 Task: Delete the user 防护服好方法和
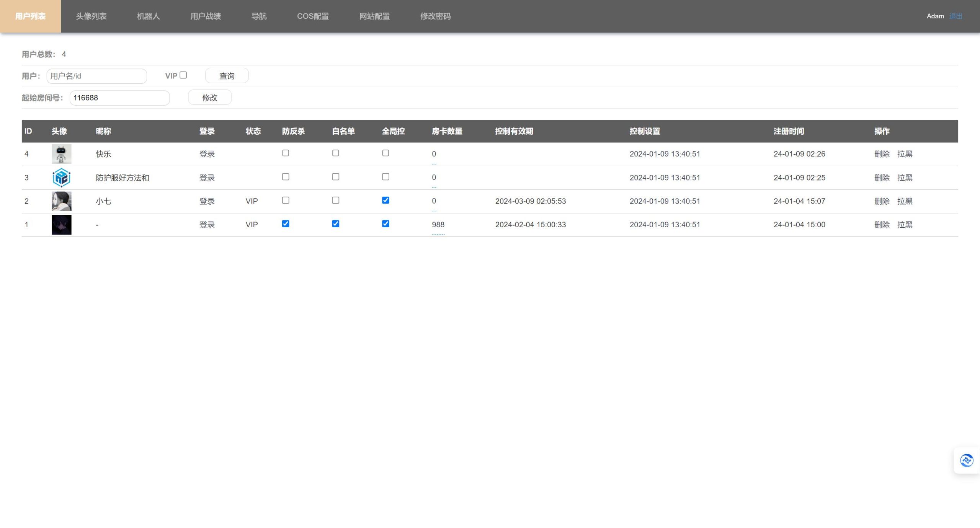(x=882, y=178)
